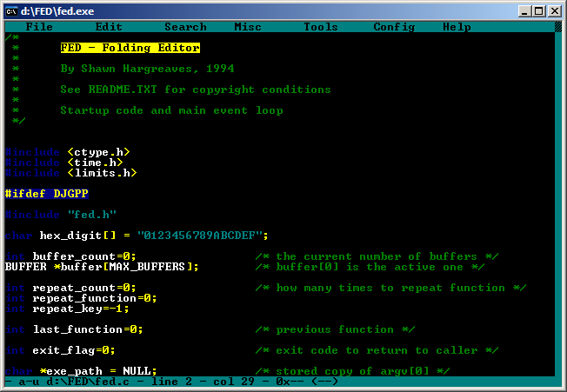Click the console window system icon
This screenshot has width=567, height=392.
coord(11,10)
